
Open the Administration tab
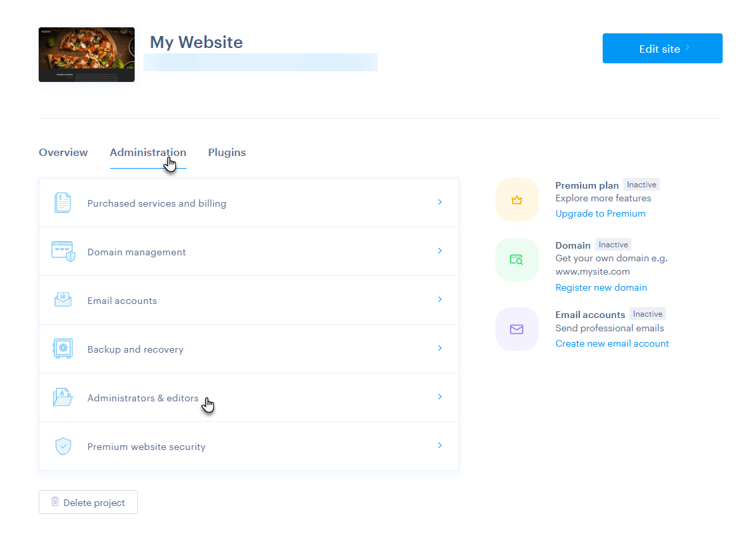click(x=148, y=152)
